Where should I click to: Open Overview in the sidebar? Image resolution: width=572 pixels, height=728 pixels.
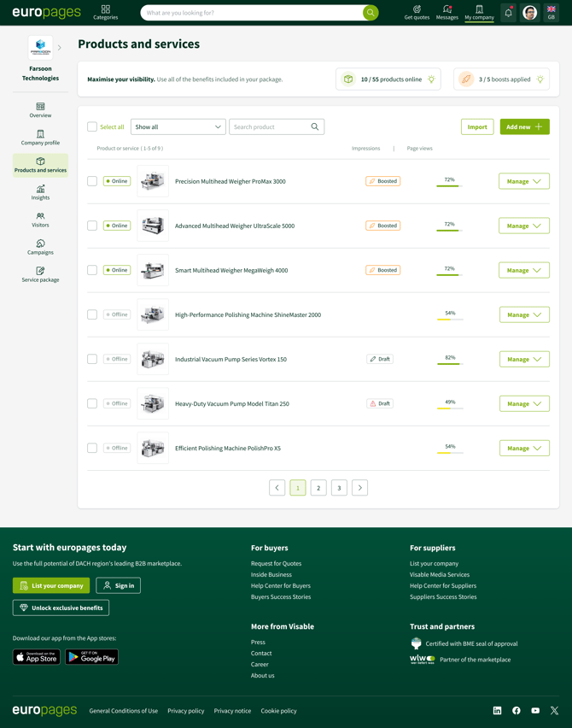pos(40,110)
